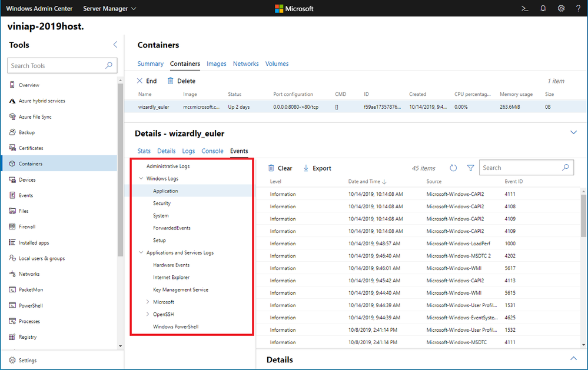This screenshot has width=588, height=370.
Task: Select the System log
Action: pyautogui.click(x=161, y=215)
